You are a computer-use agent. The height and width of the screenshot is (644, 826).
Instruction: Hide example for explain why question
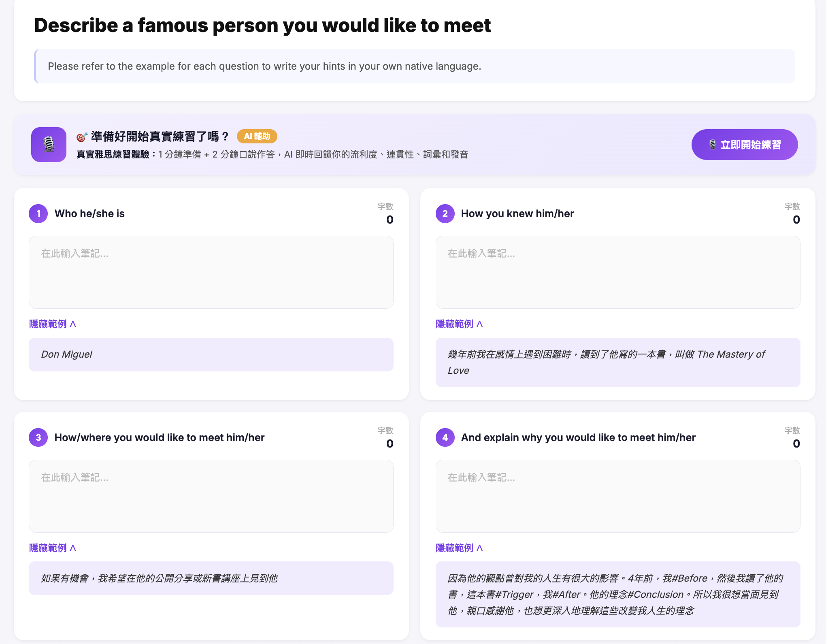point(459,548)
